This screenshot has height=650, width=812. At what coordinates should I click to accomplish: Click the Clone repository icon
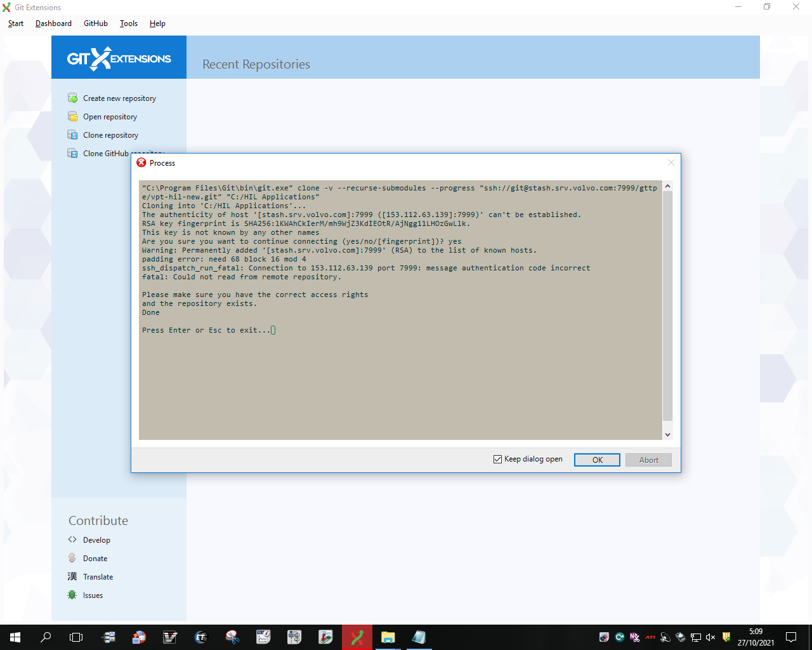72,135
